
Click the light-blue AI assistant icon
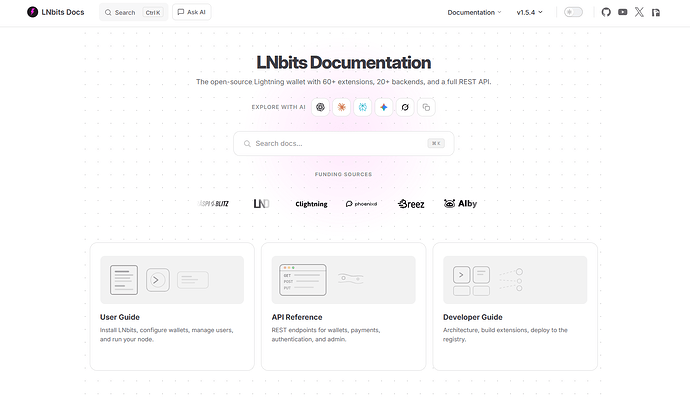[x=363, y=107]
